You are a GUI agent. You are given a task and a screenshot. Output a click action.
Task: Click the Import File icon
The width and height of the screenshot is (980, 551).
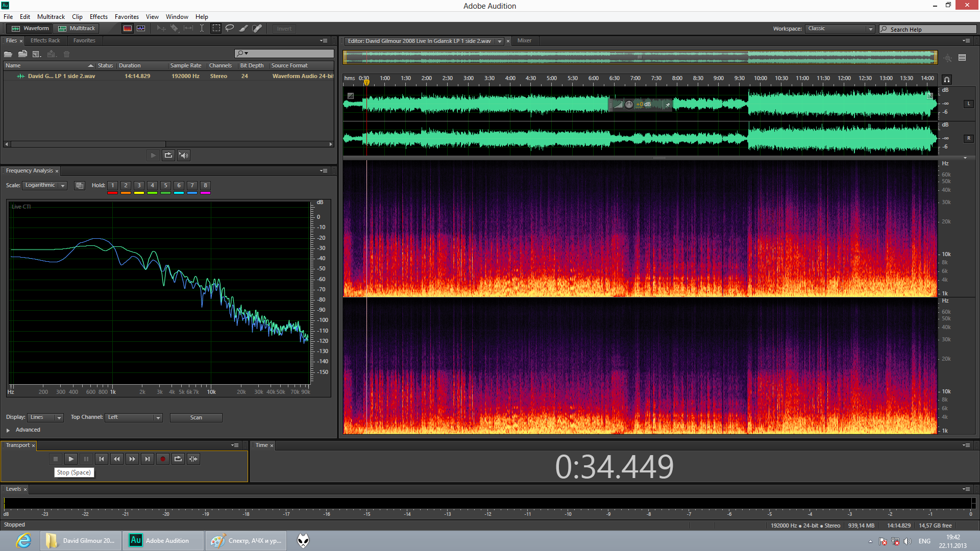coord(22,54)
